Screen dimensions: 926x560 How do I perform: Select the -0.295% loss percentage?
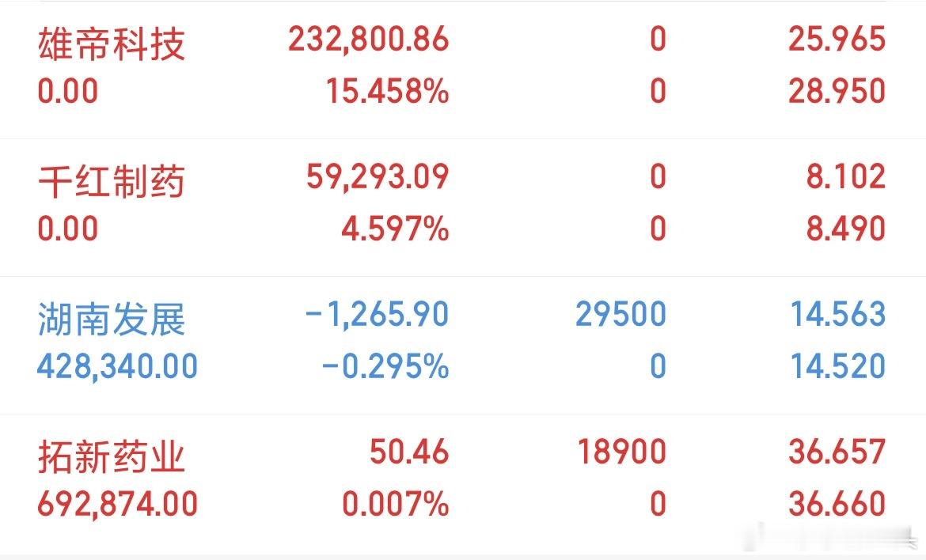pos(385,366)
